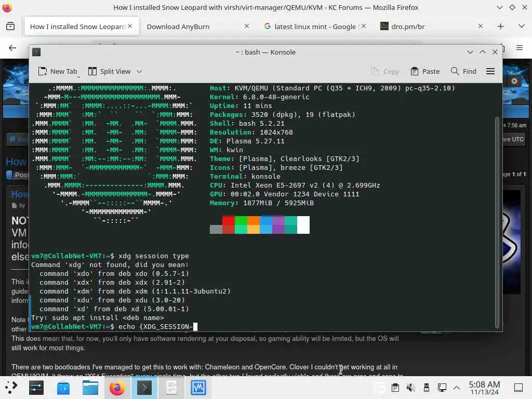Open the KDE application launcher

[x=11, y=388]
